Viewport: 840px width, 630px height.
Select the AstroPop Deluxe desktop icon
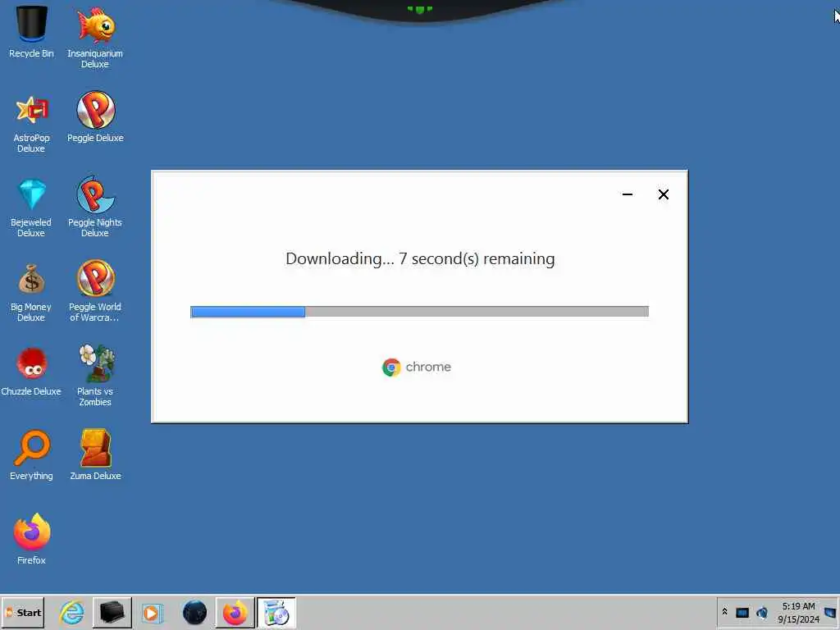(x=31, y=123)
